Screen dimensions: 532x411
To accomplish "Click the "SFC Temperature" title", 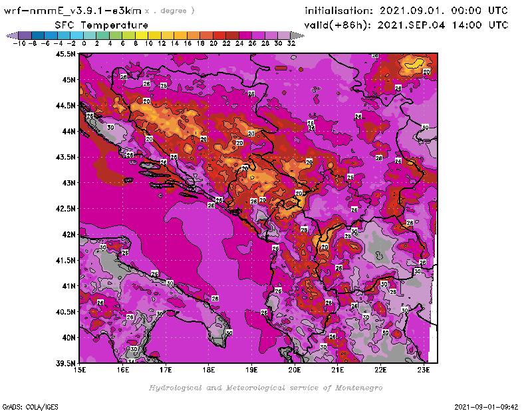I will (x=102, y=25).
